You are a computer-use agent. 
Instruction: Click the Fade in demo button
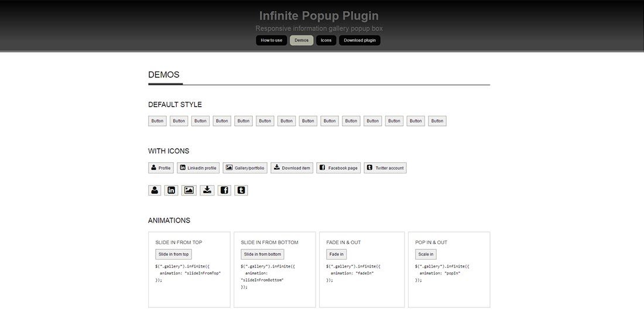click(x=337, y=254)
